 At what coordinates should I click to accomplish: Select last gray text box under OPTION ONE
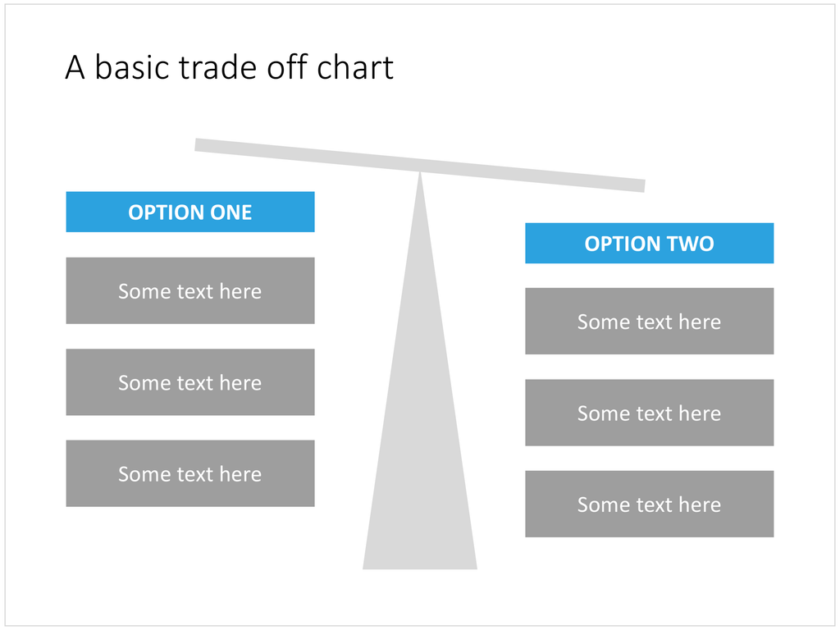click(190, 473)
